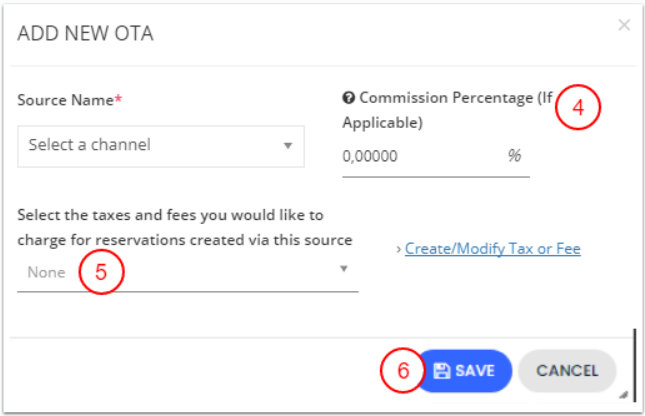
Task: Click the red circled number 4 marker
Action: (577, 107)
